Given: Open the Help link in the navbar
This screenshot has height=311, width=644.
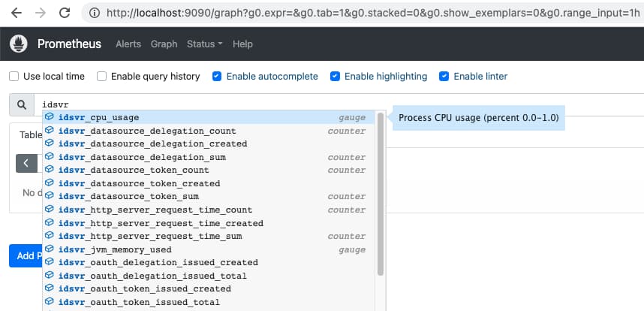Looking at the screenshot, I should [242, 44].
